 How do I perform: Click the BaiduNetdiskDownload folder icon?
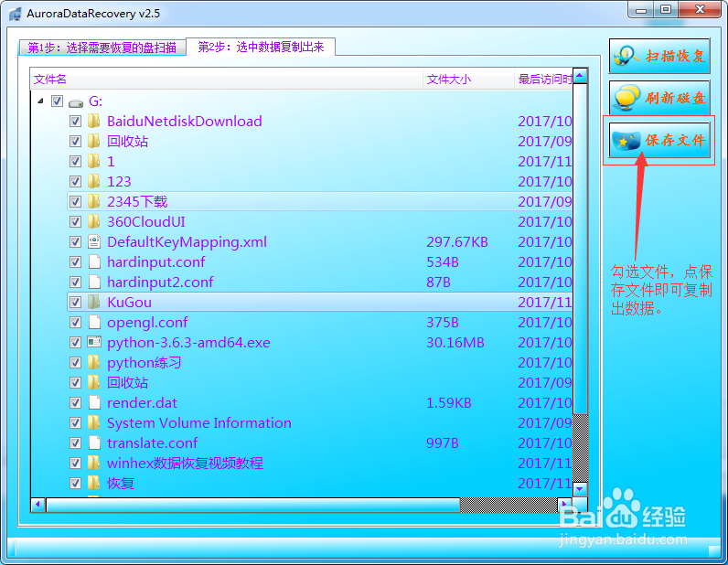tap(94, 122)
